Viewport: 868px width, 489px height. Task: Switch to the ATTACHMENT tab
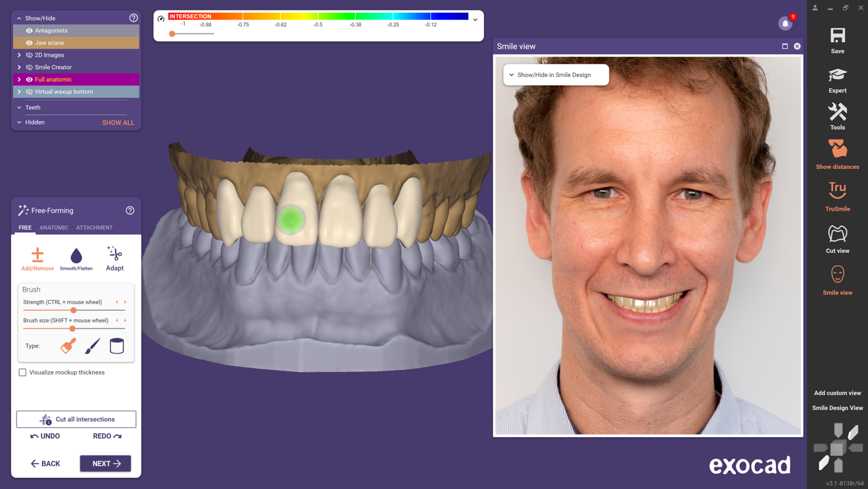tap(94, 228)
